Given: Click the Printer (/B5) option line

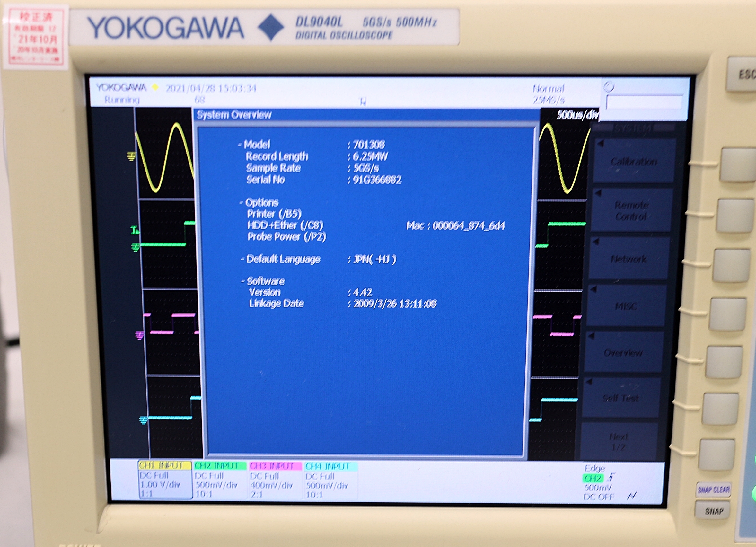Looking at the screenshot, I should (x=274, y=214).
